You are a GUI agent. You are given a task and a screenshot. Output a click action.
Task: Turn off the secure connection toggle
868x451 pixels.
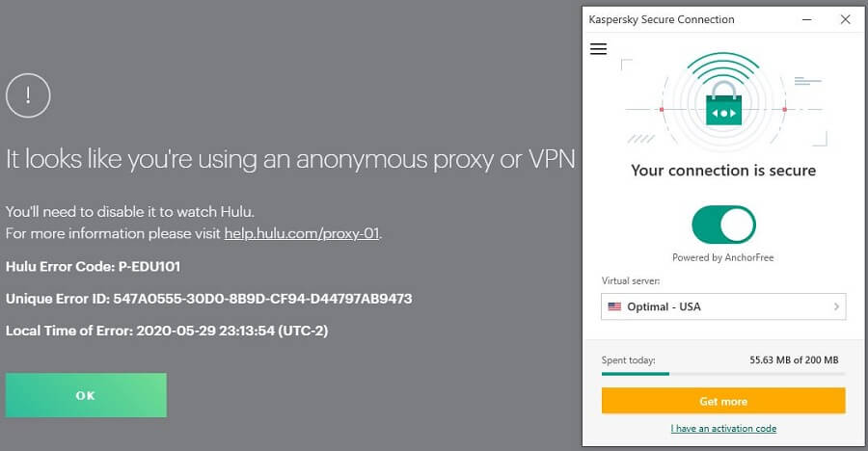point(723,225)
